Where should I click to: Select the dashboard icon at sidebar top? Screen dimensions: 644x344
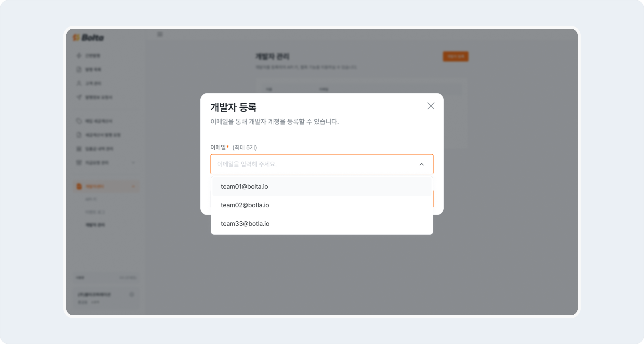point(79,56)
